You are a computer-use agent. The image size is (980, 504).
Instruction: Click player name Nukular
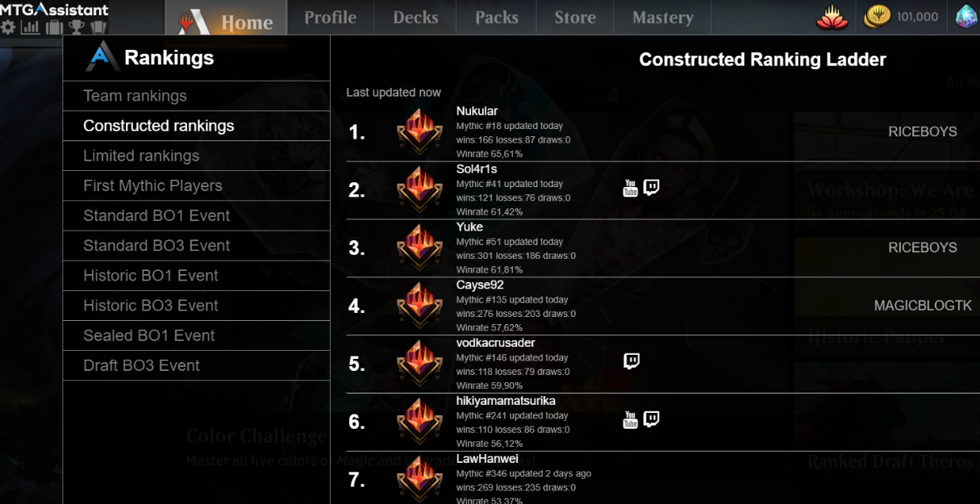477,111
